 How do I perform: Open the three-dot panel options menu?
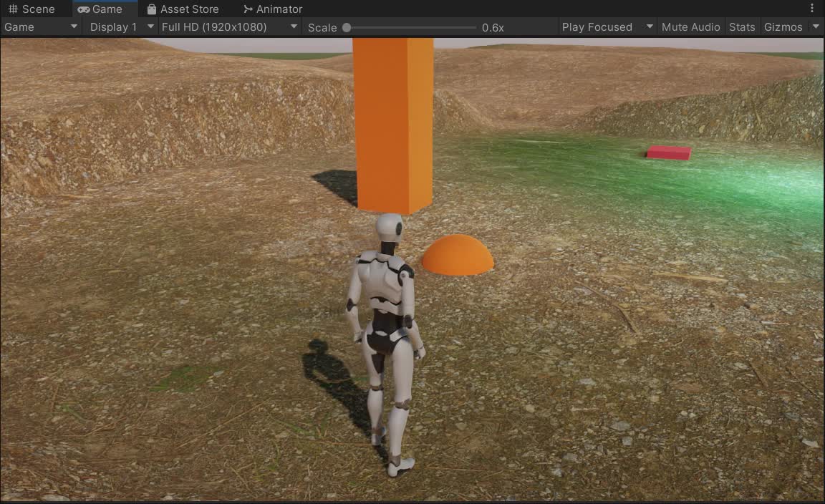[x=812, y=9]
